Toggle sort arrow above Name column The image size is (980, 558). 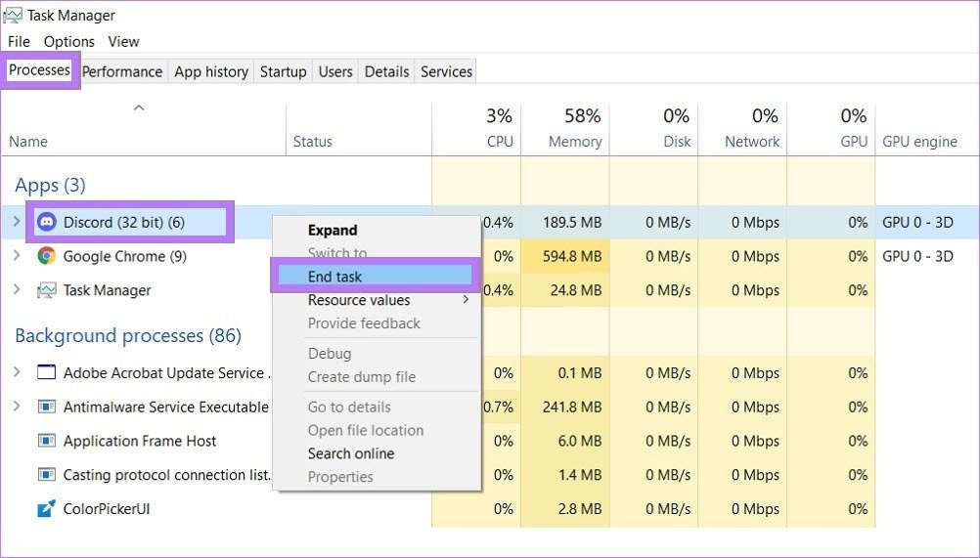pyautogui.click(x=139, y=107)
